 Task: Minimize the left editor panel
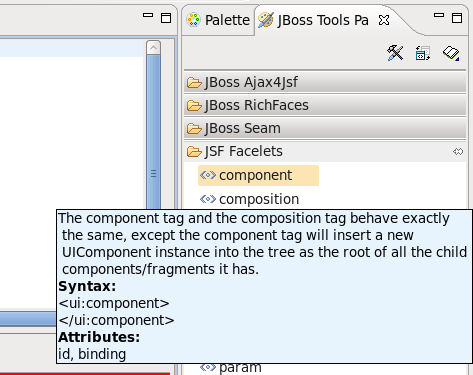[148, 15]
